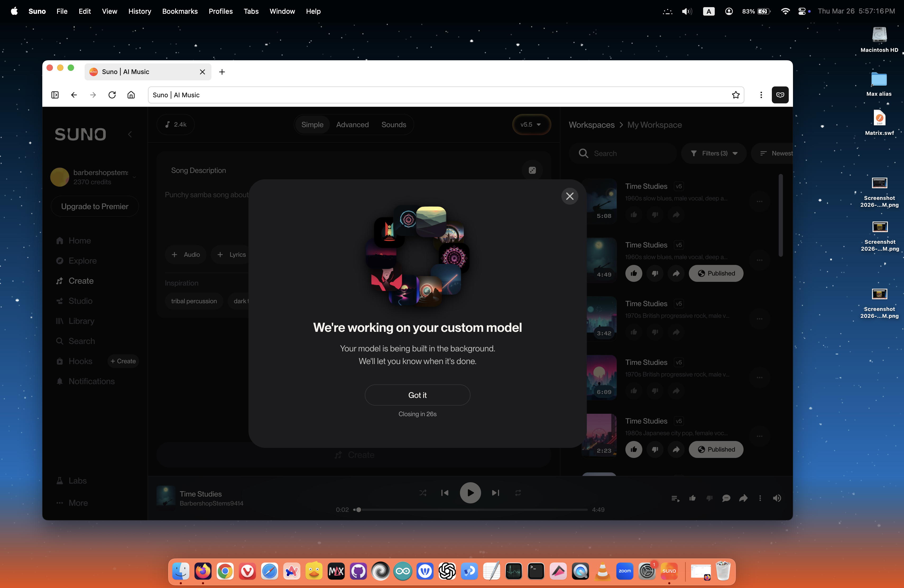Play the current Time Studies track
The width and height of the screenshot is (904, 588).
(470, 493)
